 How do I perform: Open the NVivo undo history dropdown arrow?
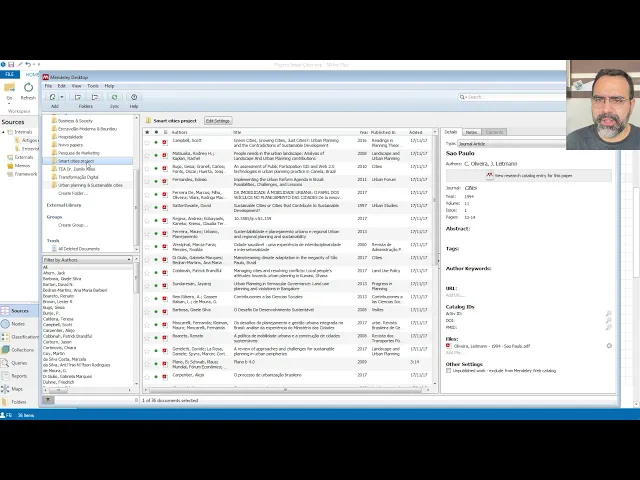click(x=34, y=64)
